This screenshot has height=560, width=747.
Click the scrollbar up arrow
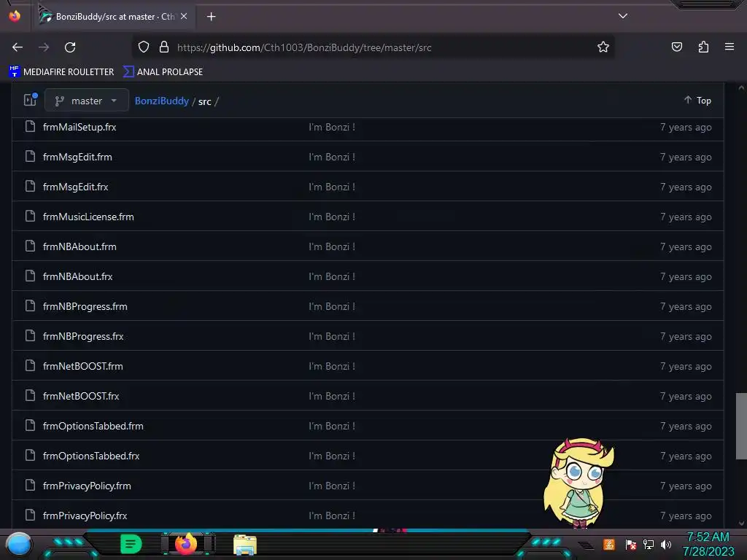tap(741, 87)
